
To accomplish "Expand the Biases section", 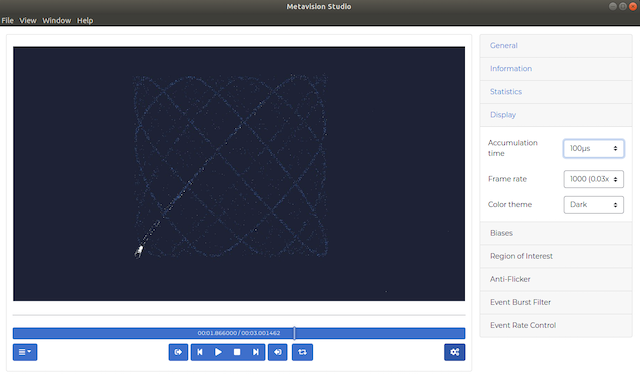I will tap(556, 233).
